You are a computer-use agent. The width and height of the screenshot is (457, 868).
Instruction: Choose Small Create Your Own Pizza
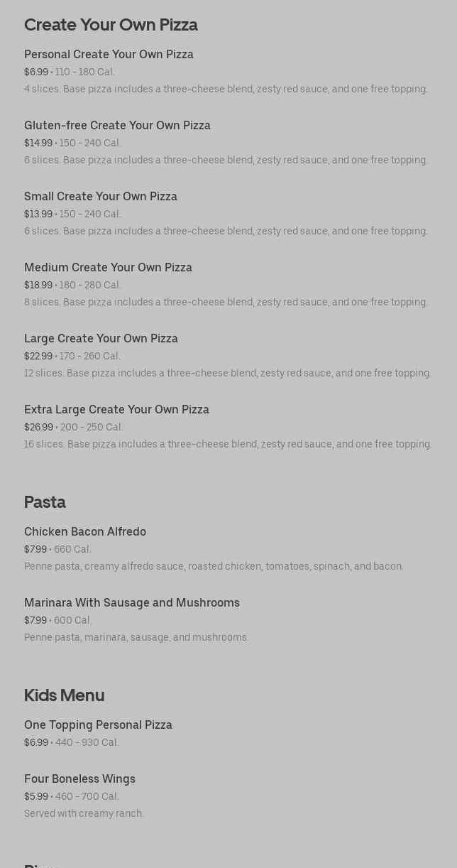click(x=101, y=197)
